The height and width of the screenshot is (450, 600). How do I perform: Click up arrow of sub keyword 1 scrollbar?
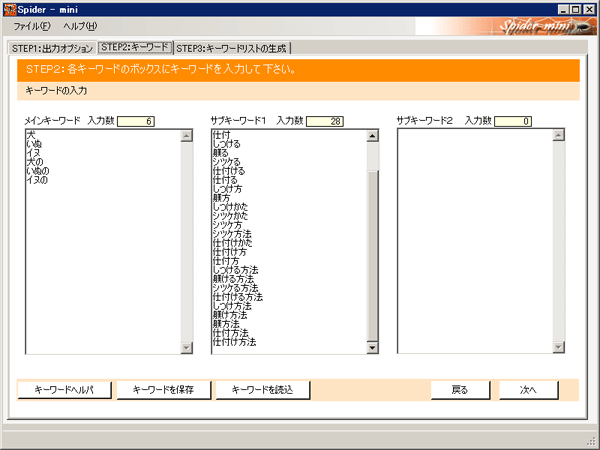[372, 136]
